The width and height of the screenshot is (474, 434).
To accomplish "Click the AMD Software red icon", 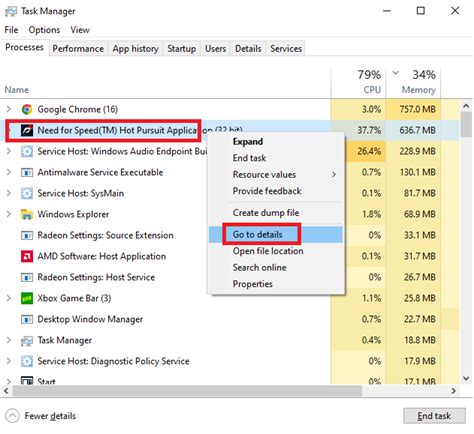I will tap(27, 256).
